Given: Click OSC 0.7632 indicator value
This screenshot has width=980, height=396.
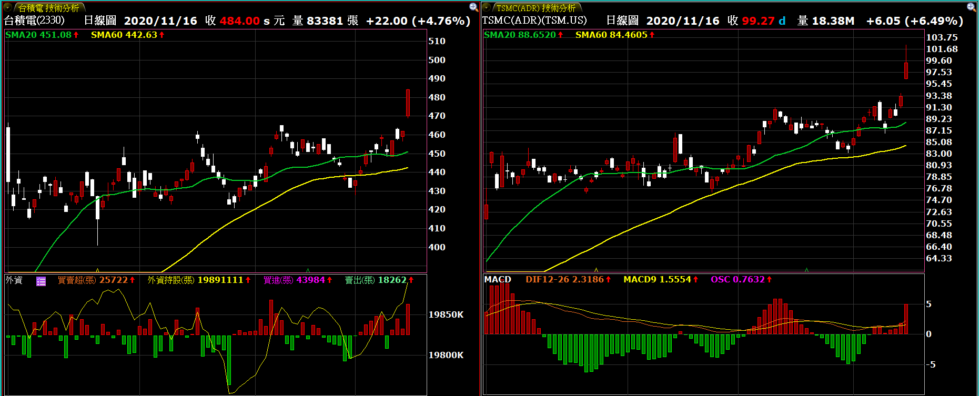Looking at the screenshot, I should click(742, 280).
